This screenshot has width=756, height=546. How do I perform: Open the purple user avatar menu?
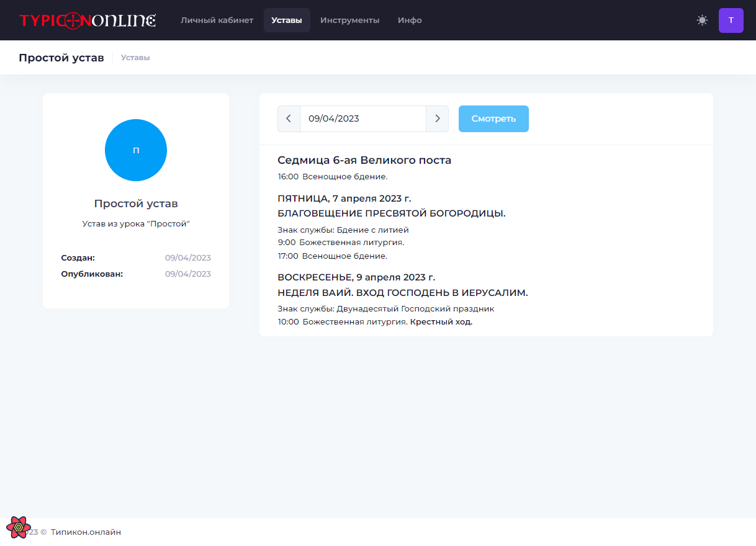click(731, 20)
